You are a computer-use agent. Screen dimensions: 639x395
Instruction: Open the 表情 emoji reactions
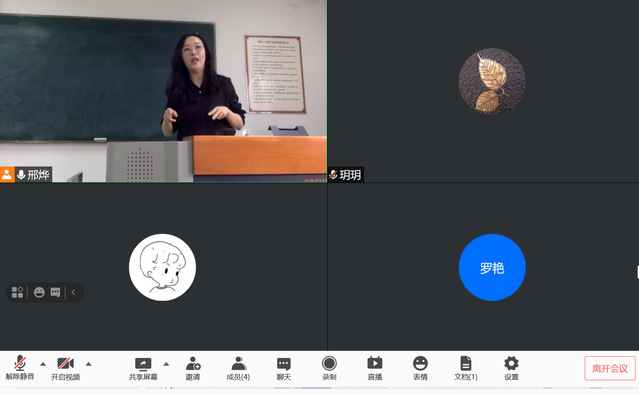tap(420, 368)
